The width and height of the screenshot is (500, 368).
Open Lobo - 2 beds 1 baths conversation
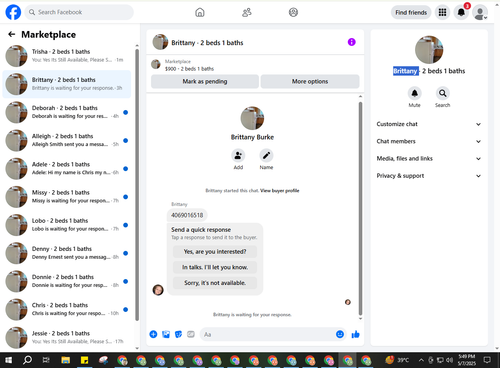click(x=67, y=225)
